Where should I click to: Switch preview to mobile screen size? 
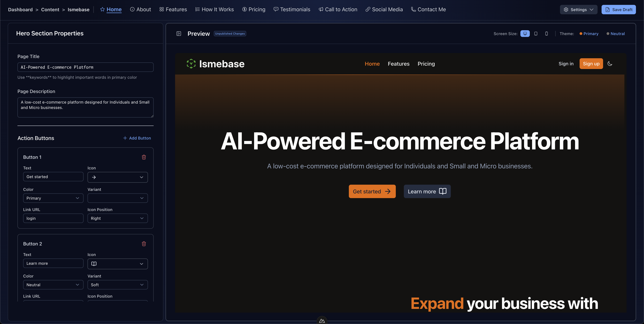[547, 34]
